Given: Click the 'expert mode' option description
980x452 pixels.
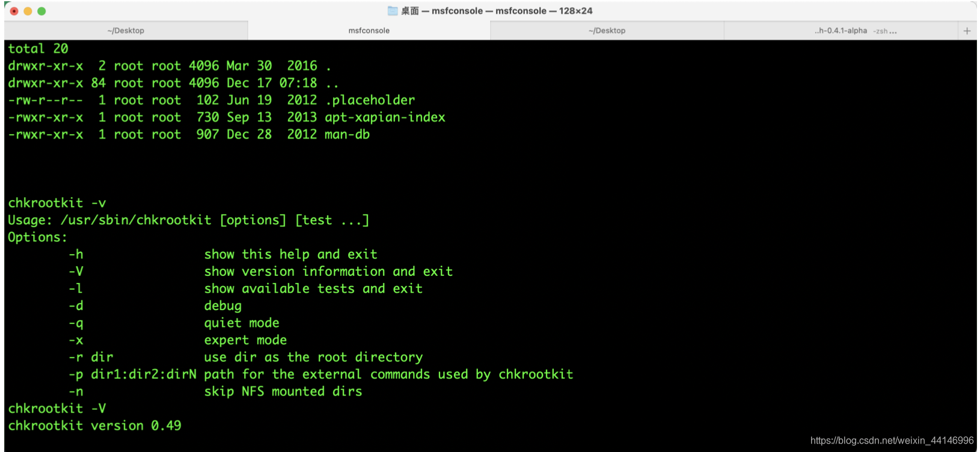Looking at the screenshot, I should (x=245, y=340).
